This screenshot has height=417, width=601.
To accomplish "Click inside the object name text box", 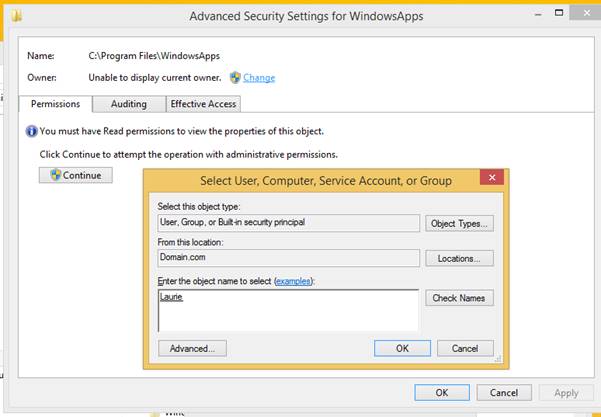I will point(288,310).
